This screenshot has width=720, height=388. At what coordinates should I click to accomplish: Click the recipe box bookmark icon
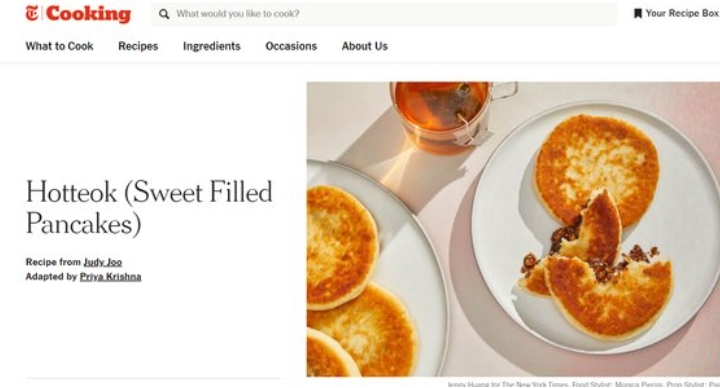pos(637,13)
